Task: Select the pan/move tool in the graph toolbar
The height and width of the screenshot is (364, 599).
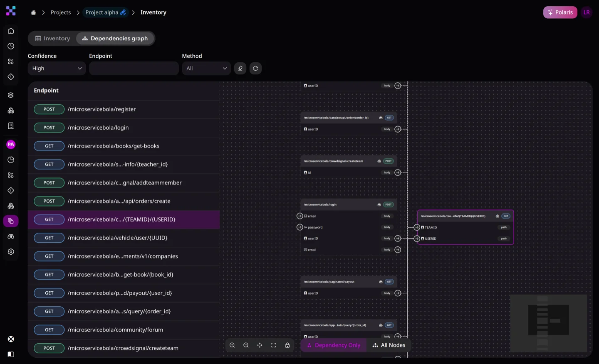Action: 260,345
